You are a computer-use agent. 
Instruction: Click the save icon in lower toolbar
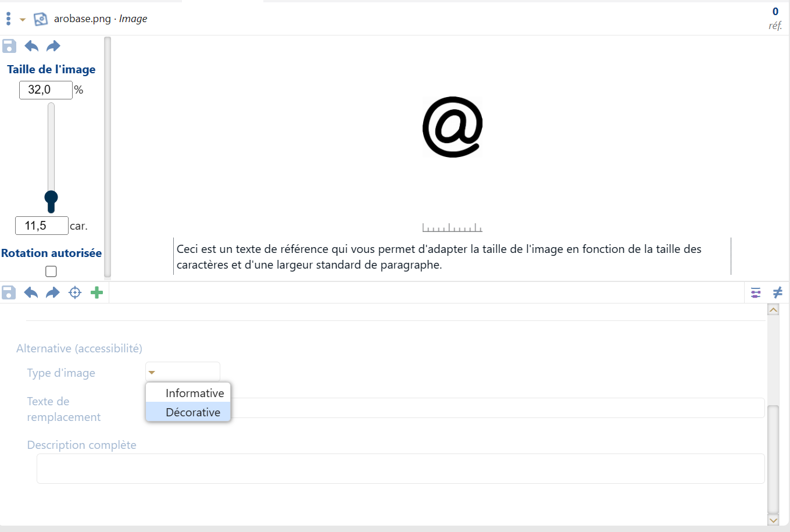pos(9,292)
